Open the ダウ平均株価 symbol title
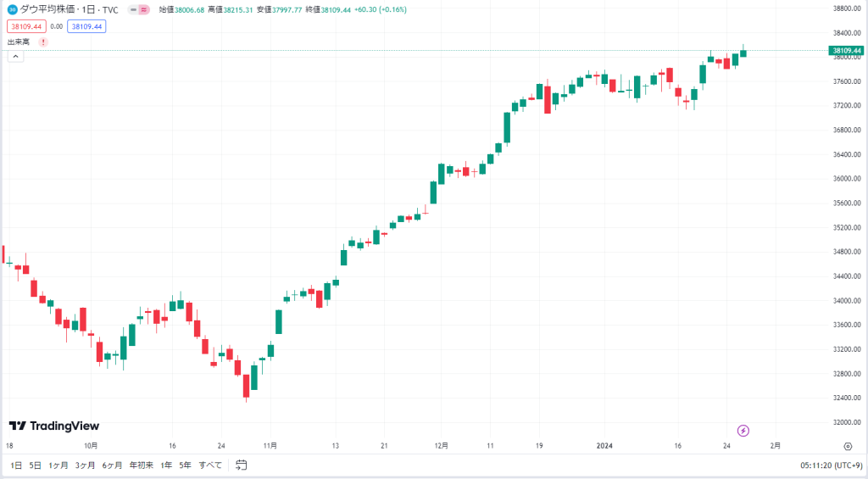This screenshot has height=479, width=868. click(x=47, y=10)
